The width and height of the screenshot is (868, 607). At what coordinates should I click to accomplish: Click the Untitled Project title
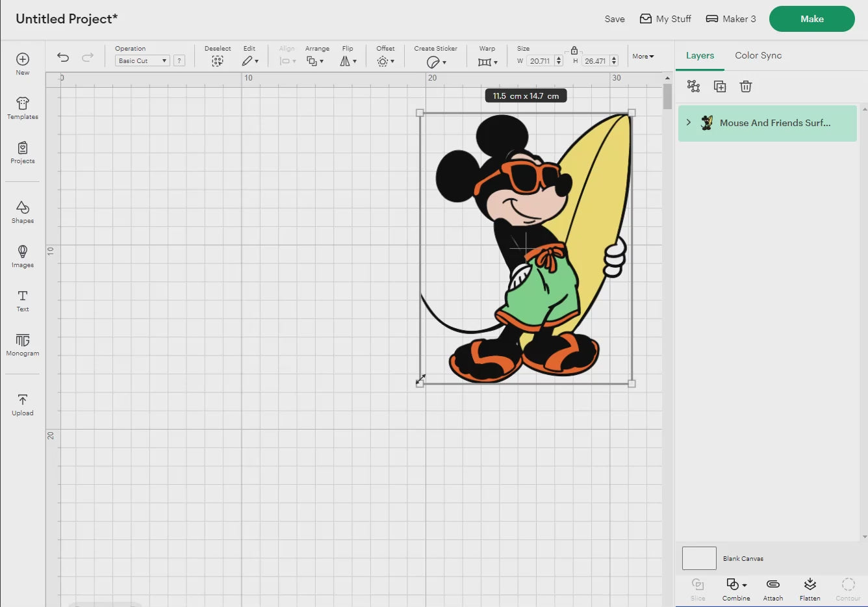(66, 19)
